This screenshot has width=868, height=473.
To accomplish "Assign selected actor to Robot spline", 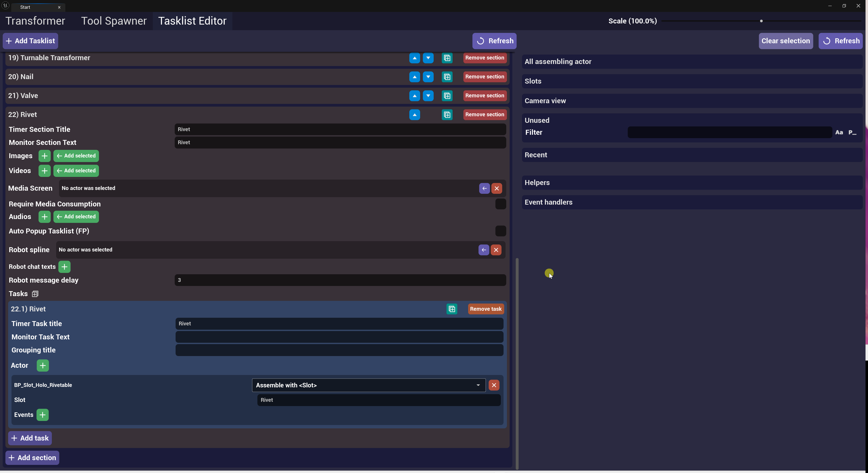I will [x=483, y=250].
